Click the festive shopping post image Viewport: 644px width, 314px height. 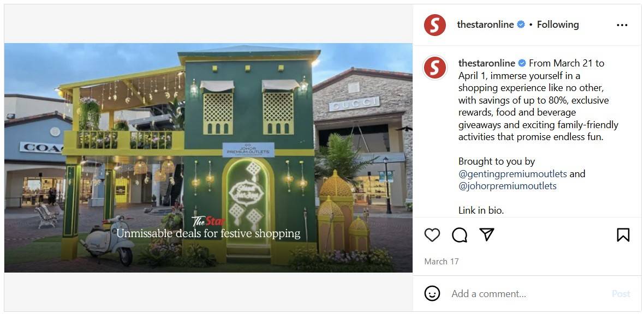pos(208,158)
